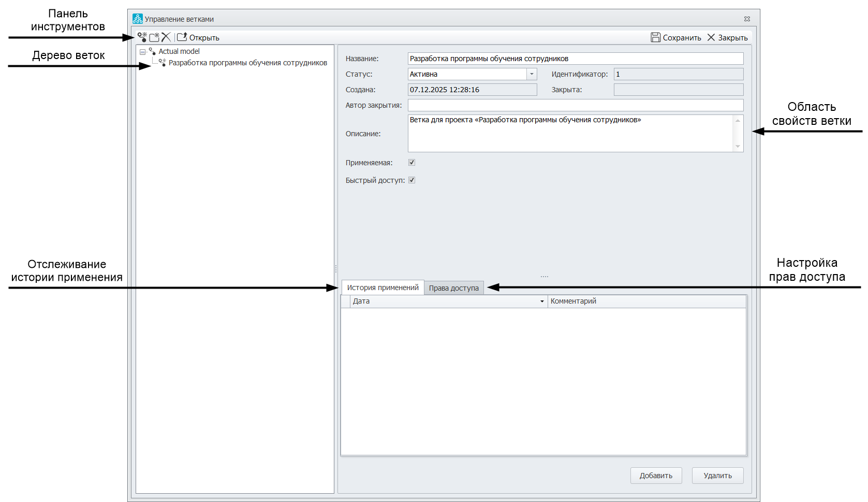This screenshot has width=868, height=502.
Task: Click the Управление ветками app icon in title bar
Action: click(x=137, y=19)
